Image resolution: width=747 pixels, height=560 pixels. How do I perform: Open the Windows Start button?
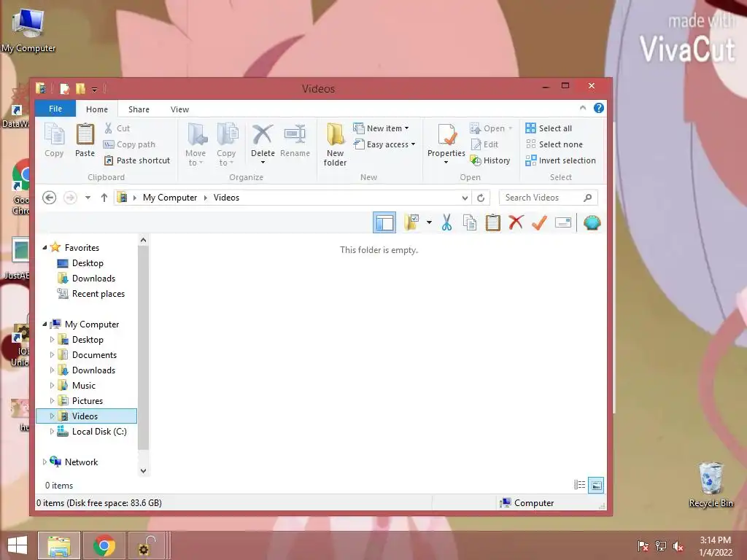18,545
